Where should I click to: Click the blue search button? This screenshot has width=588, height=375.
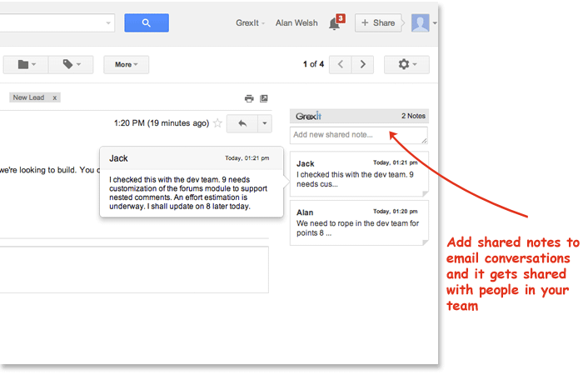click(147, 23)
